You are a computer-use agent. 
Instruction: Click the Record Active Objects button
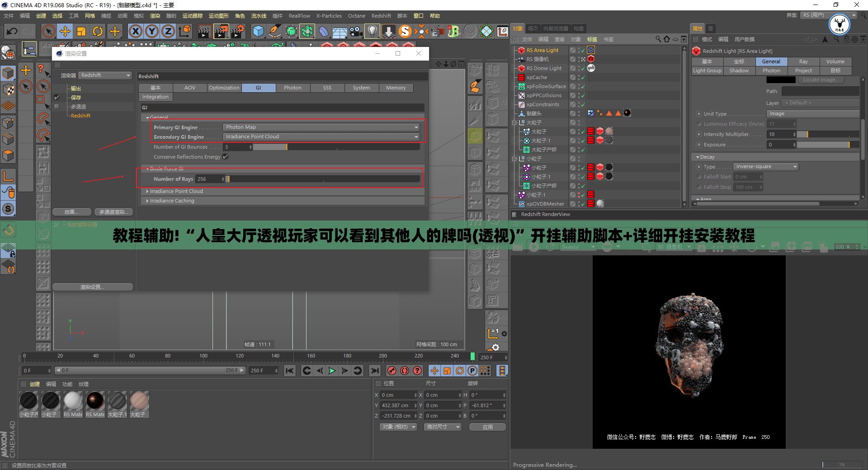tap(392, 371)
